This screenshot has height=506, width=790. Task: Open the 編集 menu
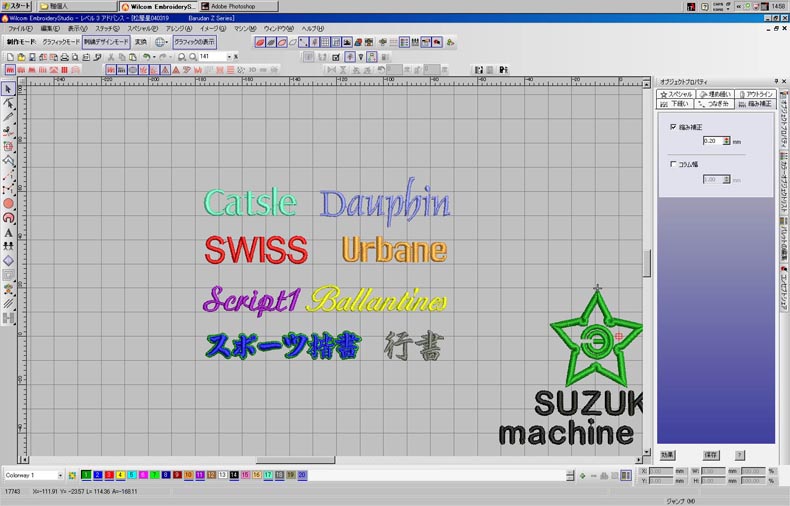pos(50,29)
